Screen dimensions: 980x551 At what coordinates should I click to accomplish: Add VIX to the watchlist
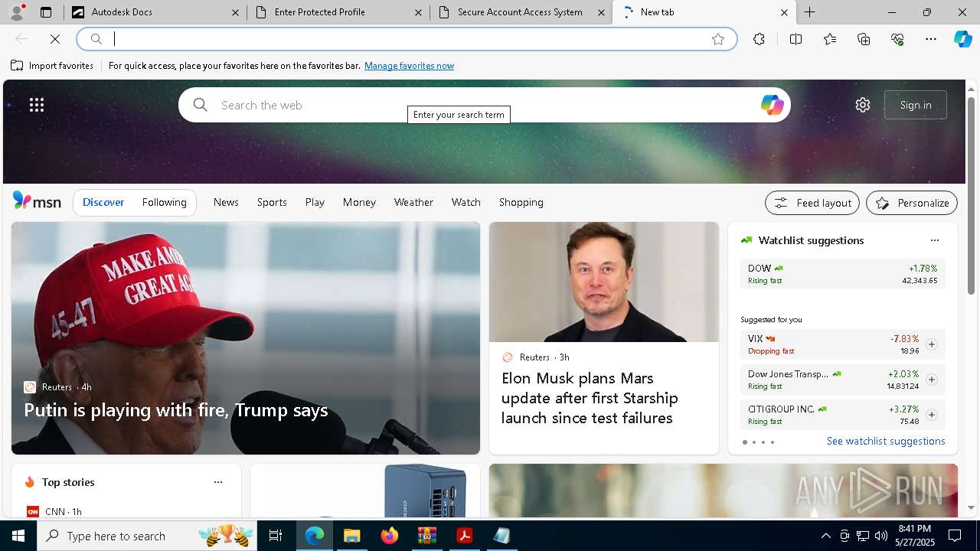pyautogui.click(x=931, y=344)
